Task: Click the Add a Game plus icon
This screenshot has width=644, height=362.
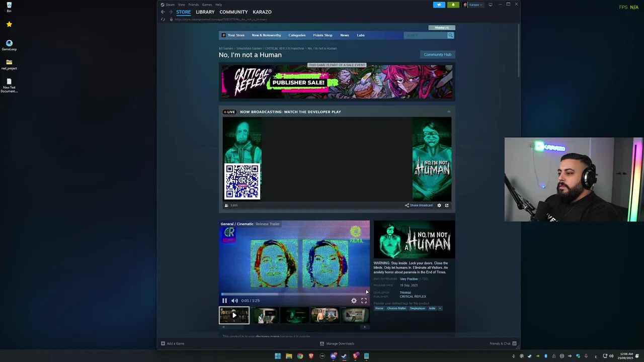Action: pos(163,343)
